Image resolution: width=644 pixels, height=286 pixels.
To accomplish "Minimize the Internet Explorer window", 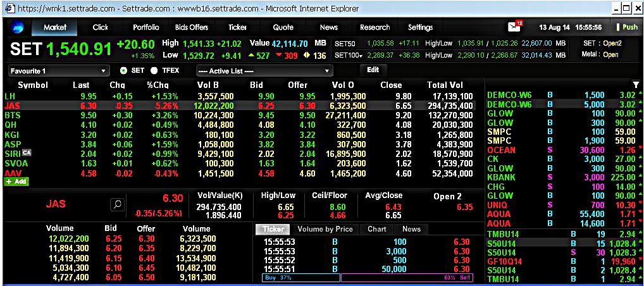I will point(616,8).
